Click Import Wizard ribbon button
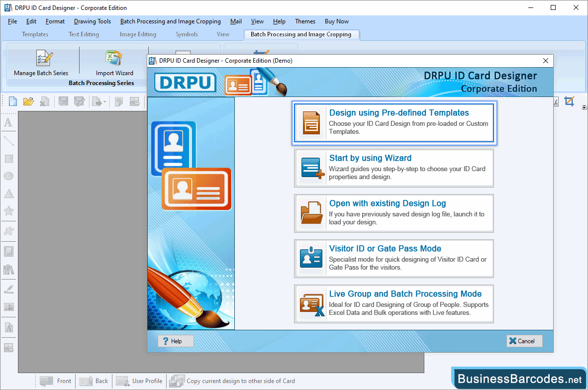Screen dimensions: 588x390 (114, 63)
